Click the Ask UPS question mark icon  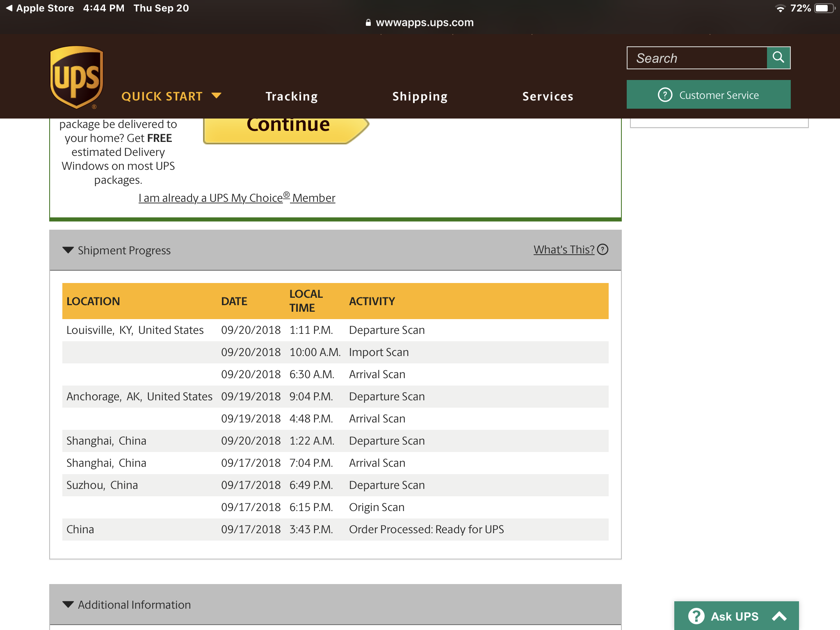pos(696,616)
